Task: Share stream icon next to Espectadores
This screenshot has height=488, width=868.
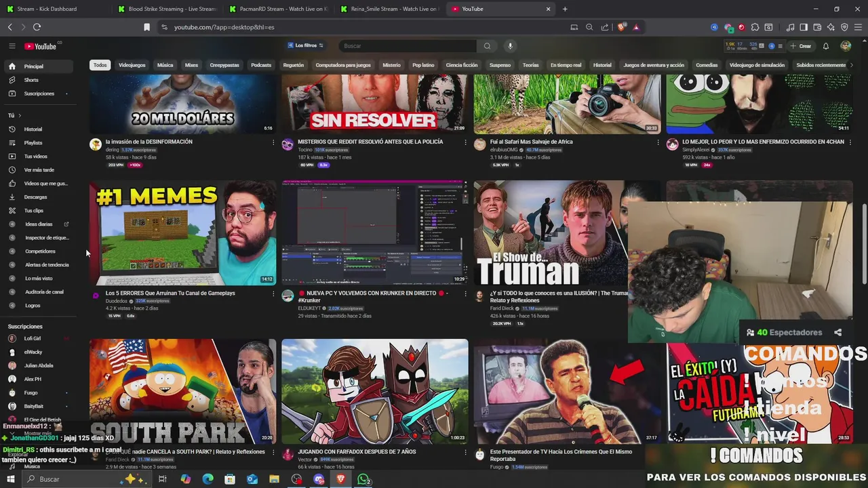Action: (837, 333)
